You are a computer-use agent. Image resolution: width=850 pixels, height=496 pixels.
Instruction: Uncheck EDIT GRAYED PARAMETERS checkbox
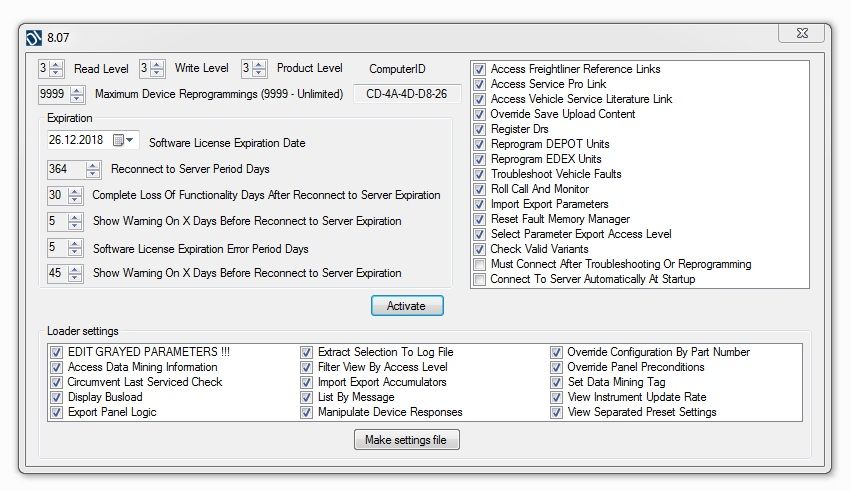point(56,352)
